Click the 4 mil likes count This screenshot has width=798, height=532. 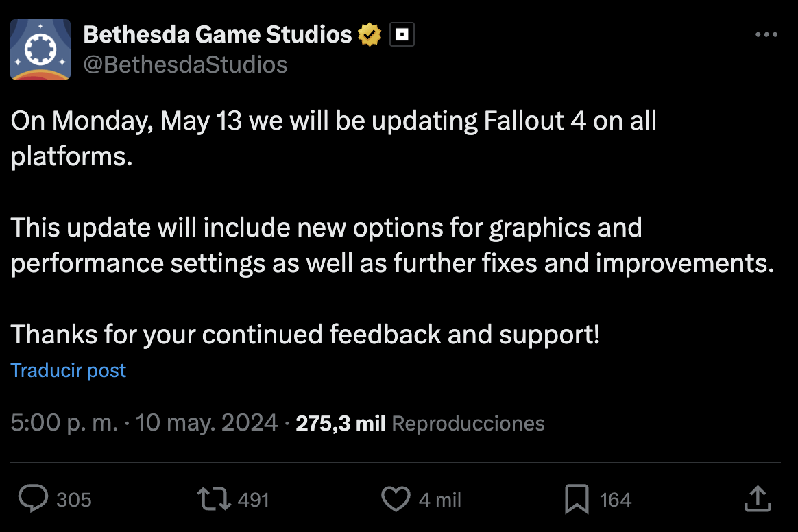pyautogui.click(x=440, y=500)
